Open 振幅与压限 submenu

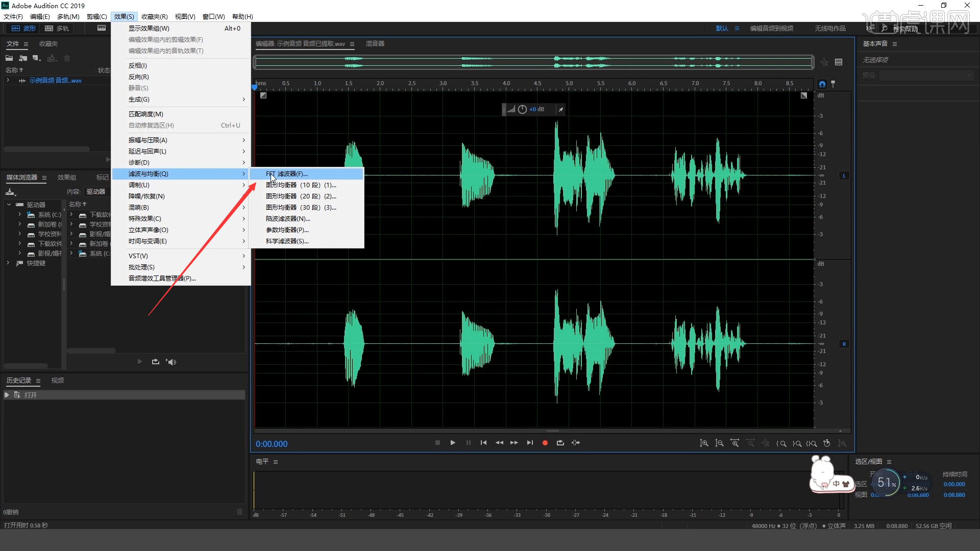[x=181, y=140]
